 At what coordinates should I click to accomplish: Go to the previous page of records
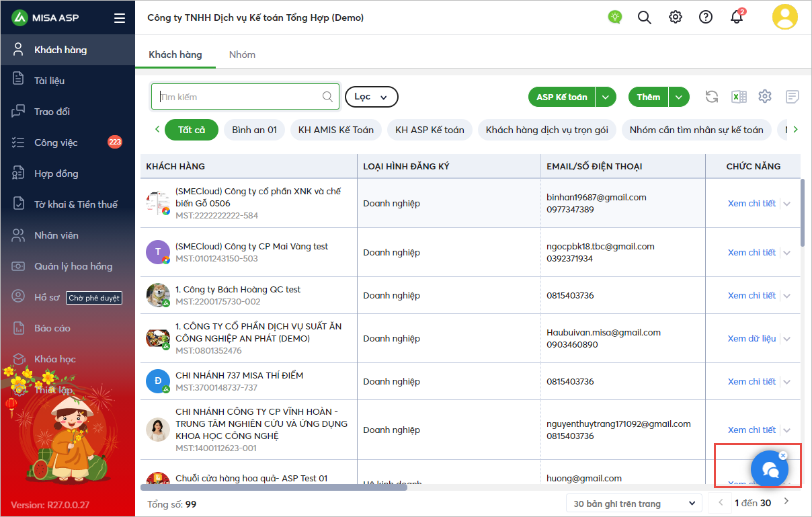pyautogui.click(x=721, y=502)
